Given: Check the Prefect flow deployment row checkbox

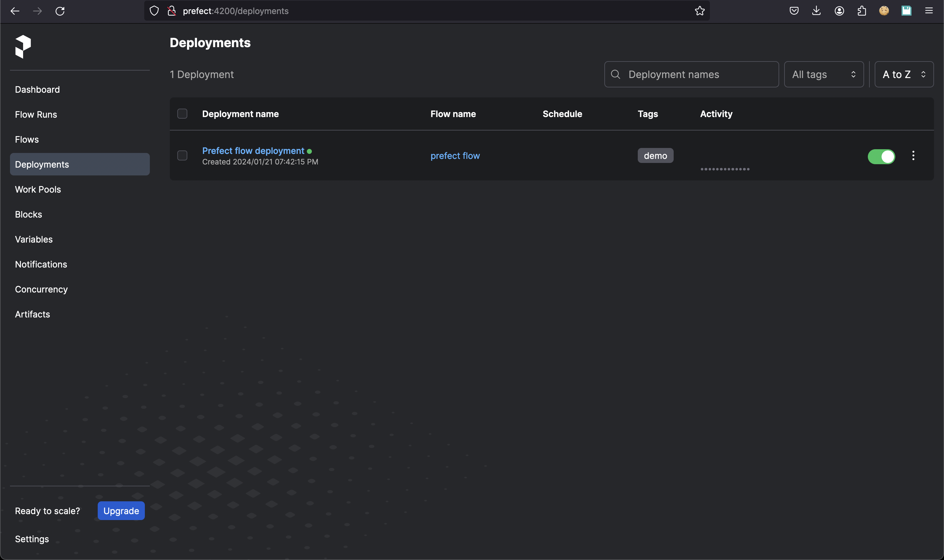Looking at the screenshot, I should [x=182, y=155].
